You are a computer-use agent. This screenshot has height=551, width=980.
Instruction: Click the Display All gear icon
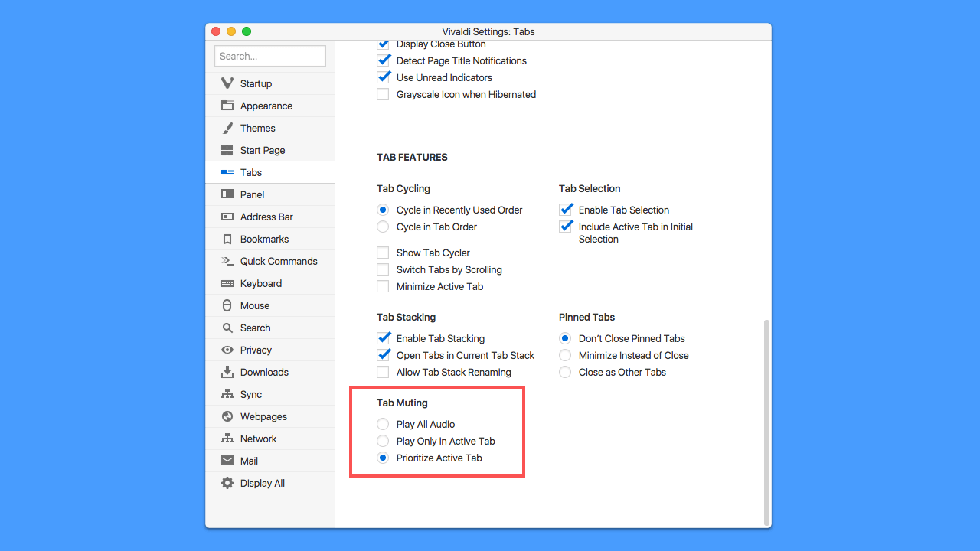[x=227, y=483]
